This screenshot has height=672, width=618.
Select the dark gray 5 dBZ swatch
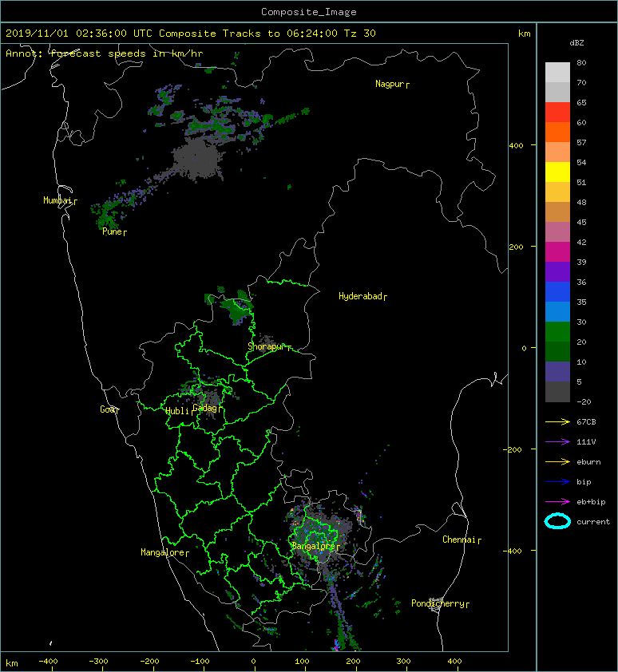point(557,392)
